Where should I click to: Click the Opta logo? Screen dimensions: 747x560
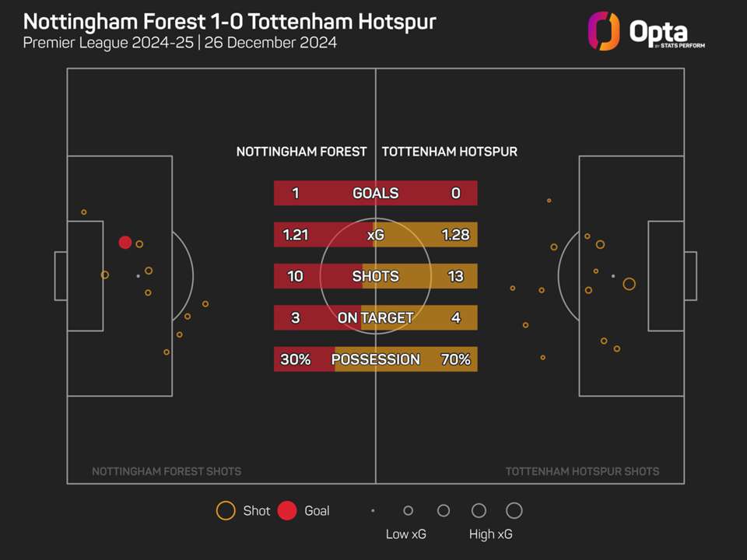(637, 31)
